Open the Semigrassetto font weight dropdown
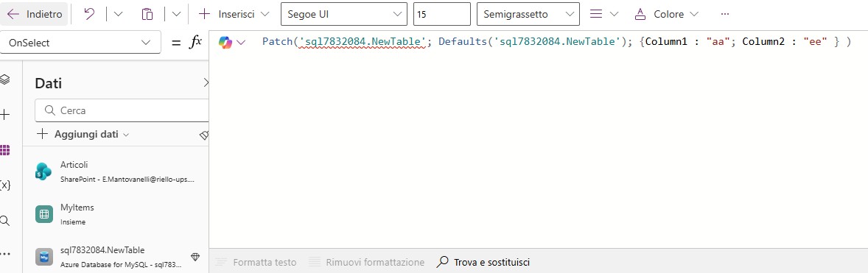868x273 pixels. (x=528, y=15)
